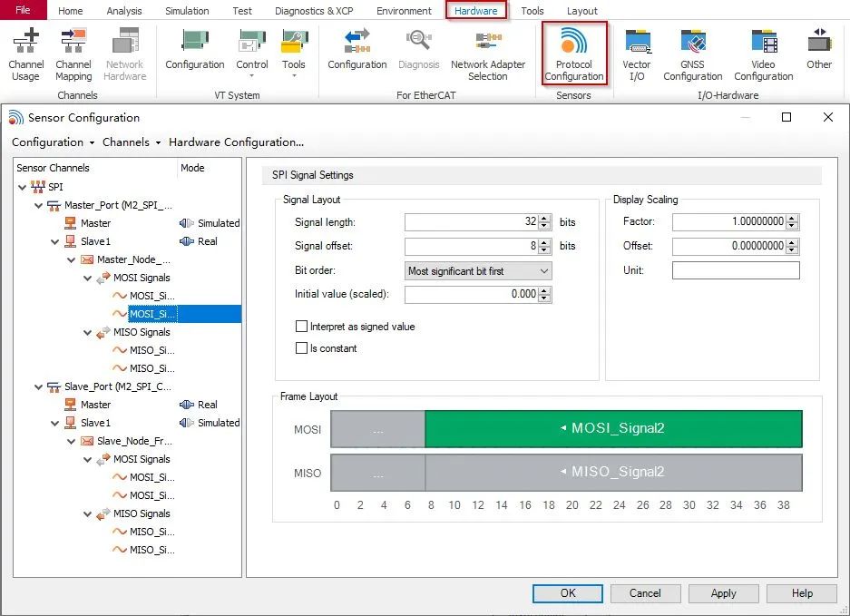The height and width of the screenshot is (616, 850).
Task: Collapse Slave1 under Master_Port
Action: point(54,242)
